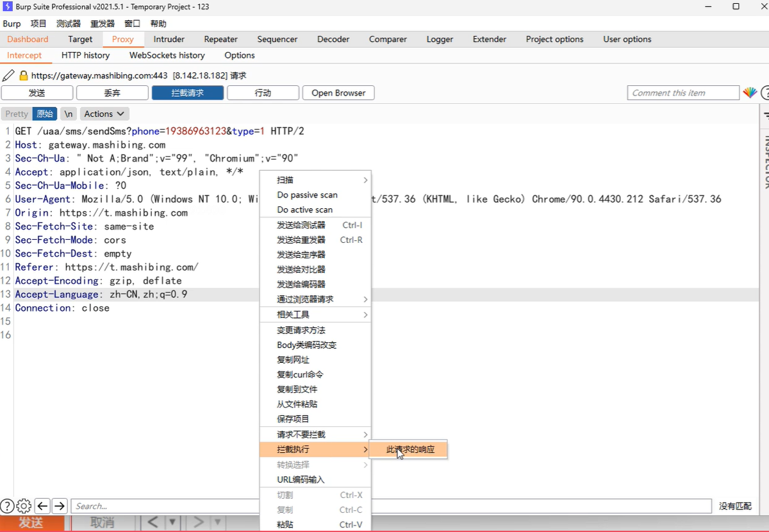Click the Burp Suite logo in the title bar
The width and height of the screenshot is (769, 532).
pos(8,7)
